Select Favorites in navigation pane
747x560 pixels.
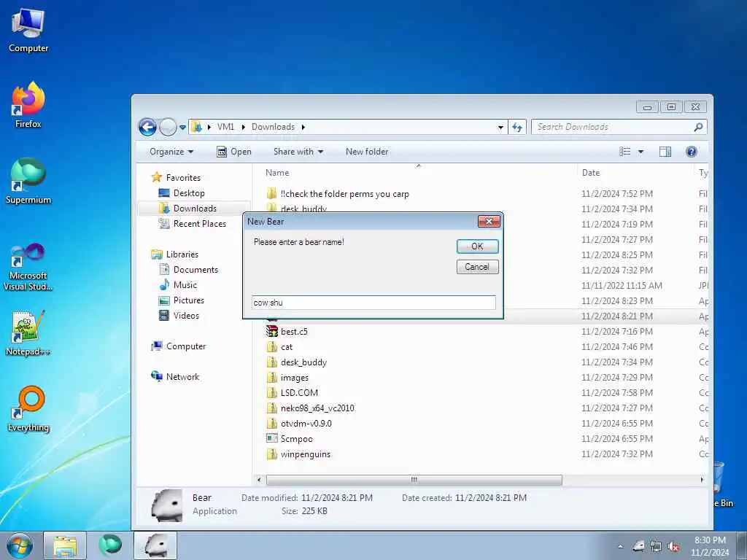183,178
